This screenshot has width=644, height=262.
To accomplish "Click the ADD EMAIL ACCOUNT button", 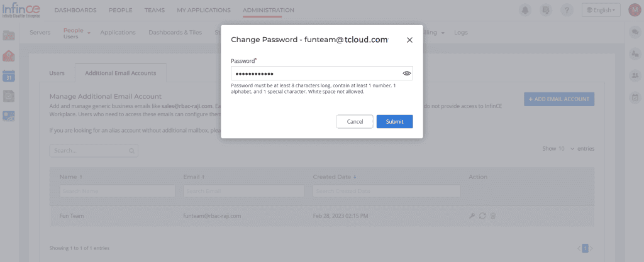I will coord(559,99).
